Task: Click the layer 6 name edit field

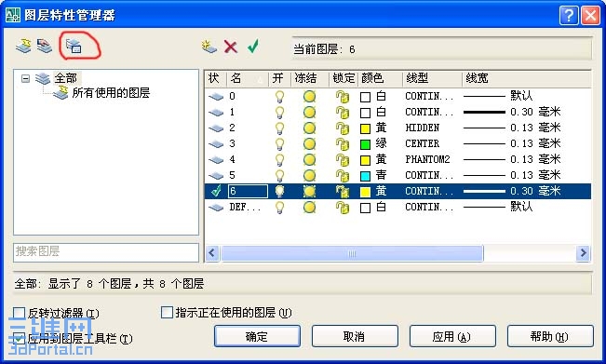Action: [248, 191]
